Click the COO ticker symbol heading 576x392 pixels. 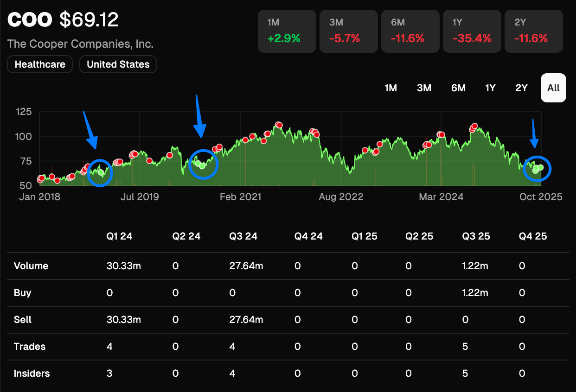tap(31, 20)
